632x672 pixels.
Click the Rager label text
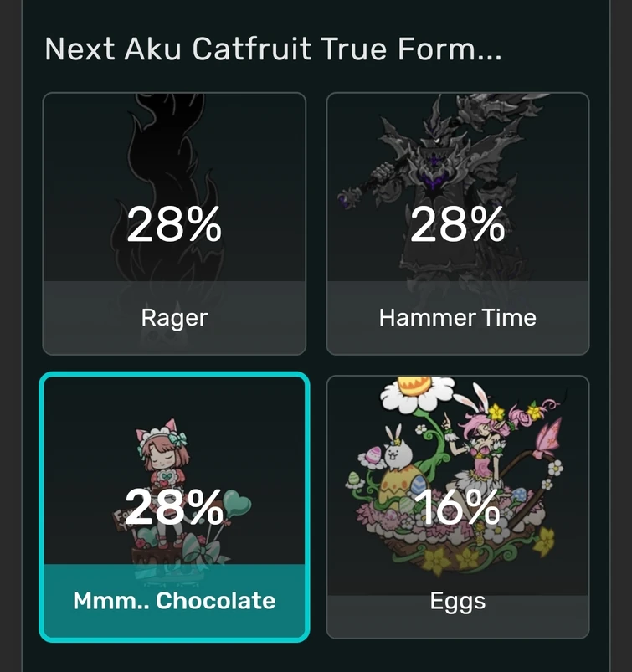173,317
